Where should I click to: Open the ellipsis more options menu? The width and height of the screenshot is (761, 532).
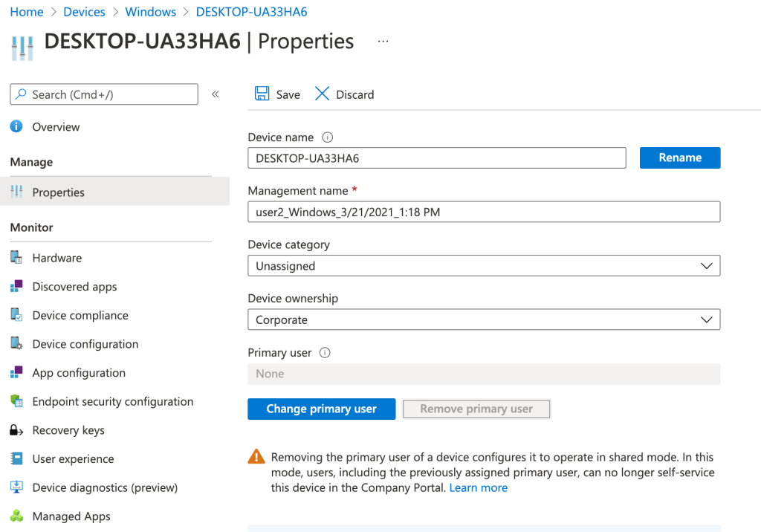383,42
